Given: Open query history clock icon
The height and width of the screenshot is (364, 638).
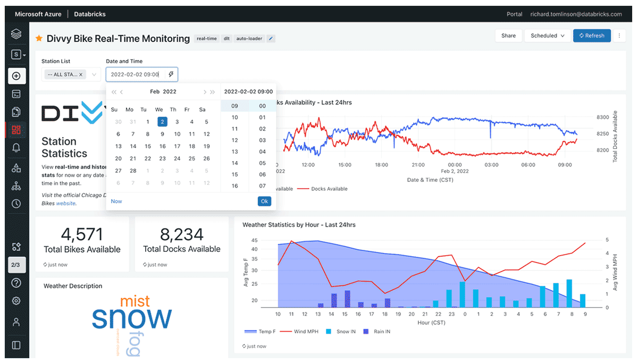Looking at the screenshot, I should 16,204.
